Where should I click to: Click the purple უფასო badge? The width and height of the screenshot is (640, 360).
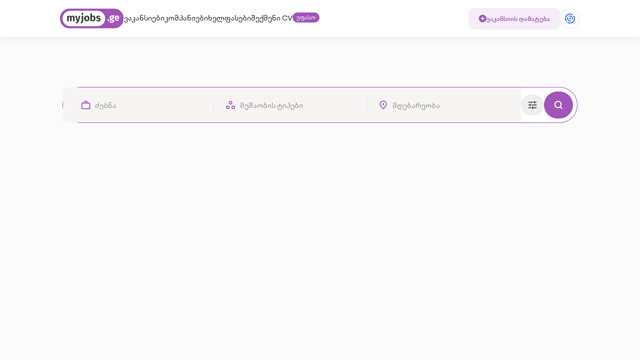tap(306, 18)
